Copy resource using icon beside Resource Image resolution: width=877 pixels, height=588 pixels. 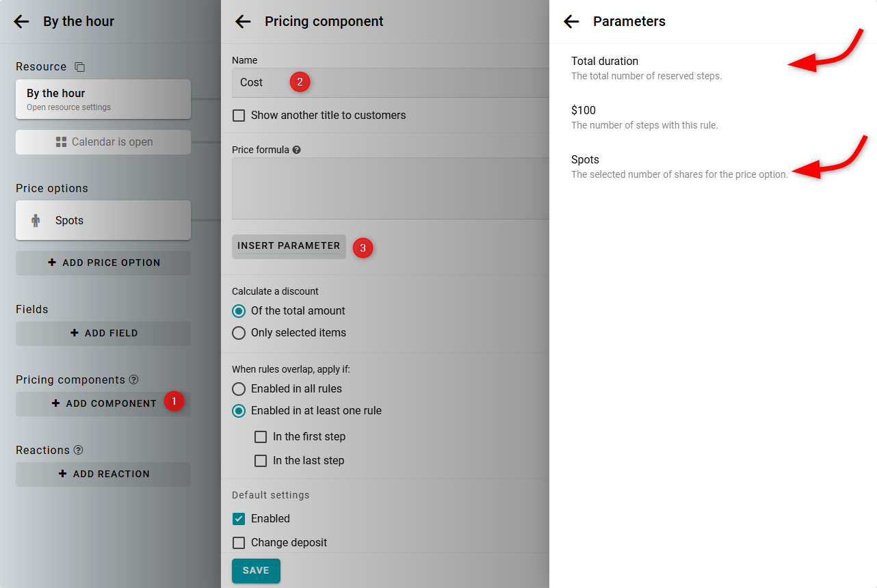coord(80,67)
